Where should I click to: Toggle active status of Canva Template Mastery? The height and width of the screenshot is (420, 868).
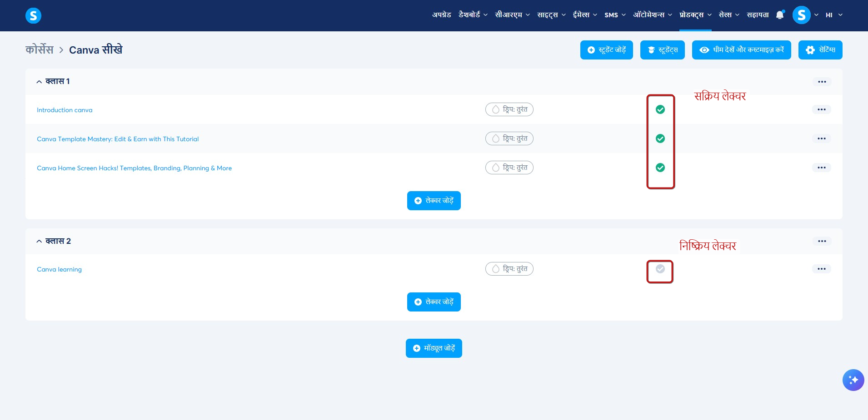coord(660,138)
